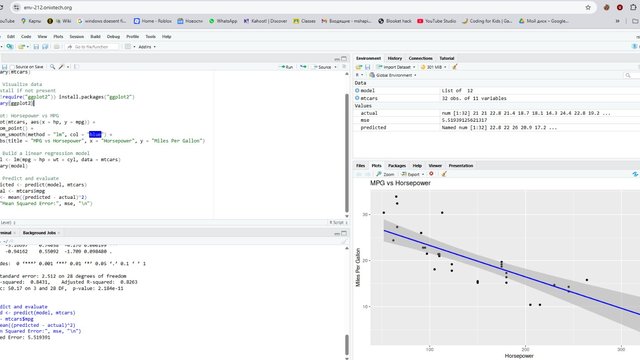Open the workspace panes dropdown arrow
640x360 pixels.
point(134,47)
